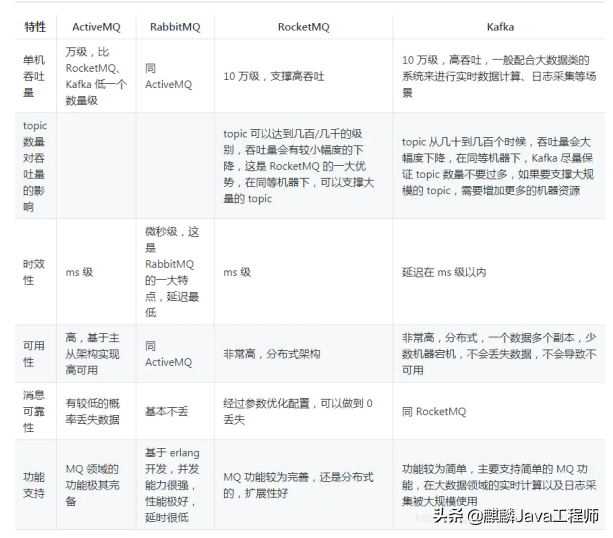Click Kafka cell 同 RocketMQ

[x=434, y=411]
